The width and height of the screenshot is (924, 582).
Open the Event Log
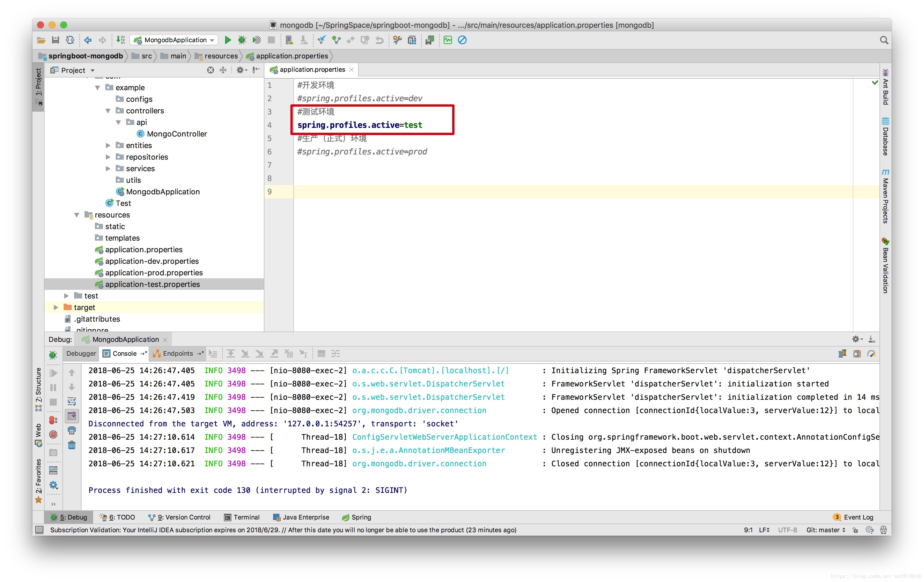858,517
